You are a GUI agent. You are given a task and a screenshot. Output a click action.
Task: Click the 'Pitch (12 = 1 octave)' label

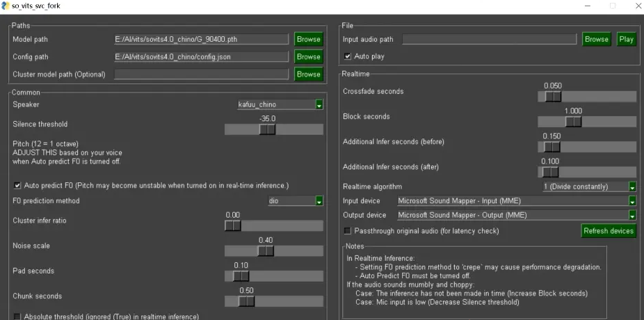(x=46, y=144)
